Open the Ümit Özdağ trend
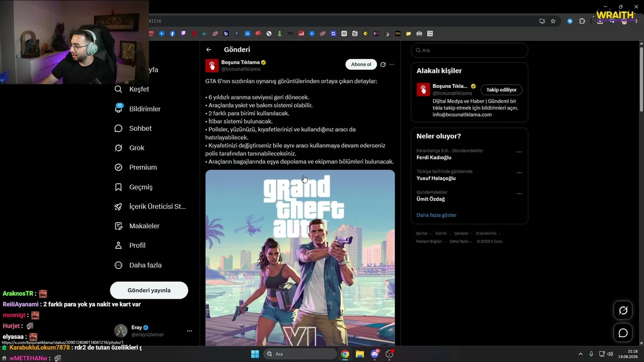Screen dimensions: 644x362 [431, 199]
